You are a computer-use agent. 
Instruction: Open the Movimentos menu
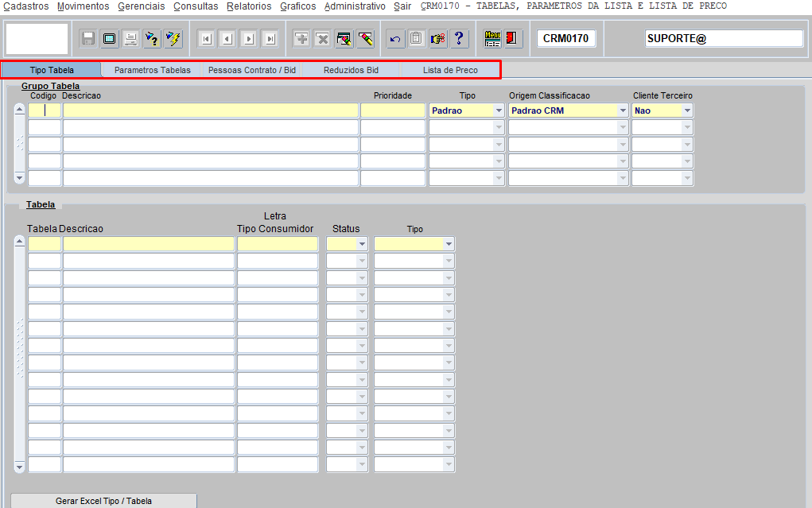(84, 6)
